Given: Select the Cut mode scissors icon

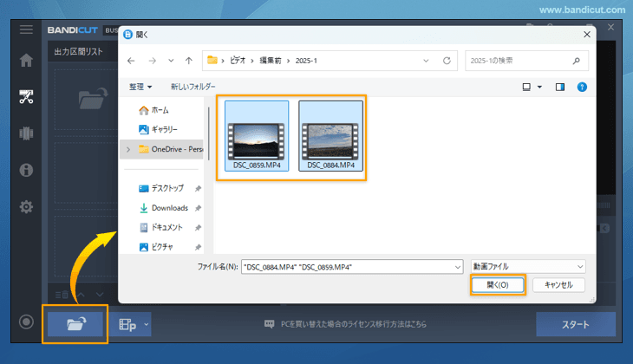Looking at the screenshot, I should [x=26, y=97].
